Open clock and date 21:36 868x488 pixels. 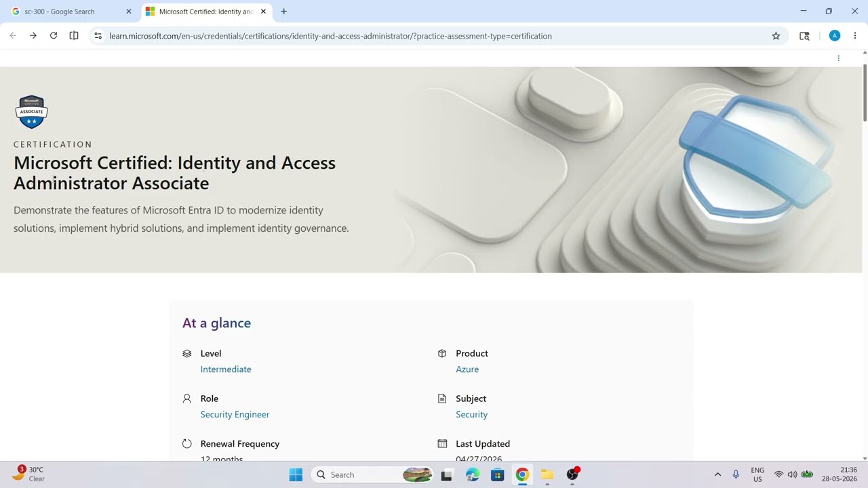point(840,474)
